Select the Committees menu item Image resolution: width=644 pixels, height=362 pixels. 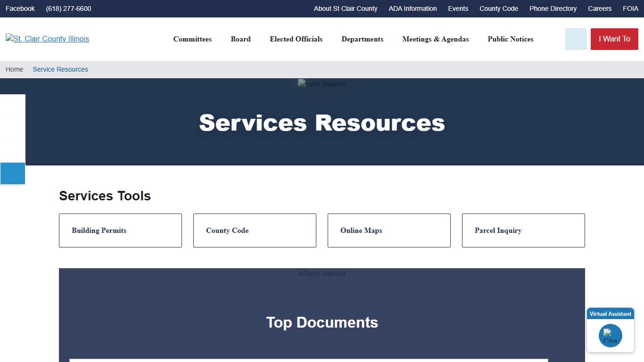coord(192,39)
